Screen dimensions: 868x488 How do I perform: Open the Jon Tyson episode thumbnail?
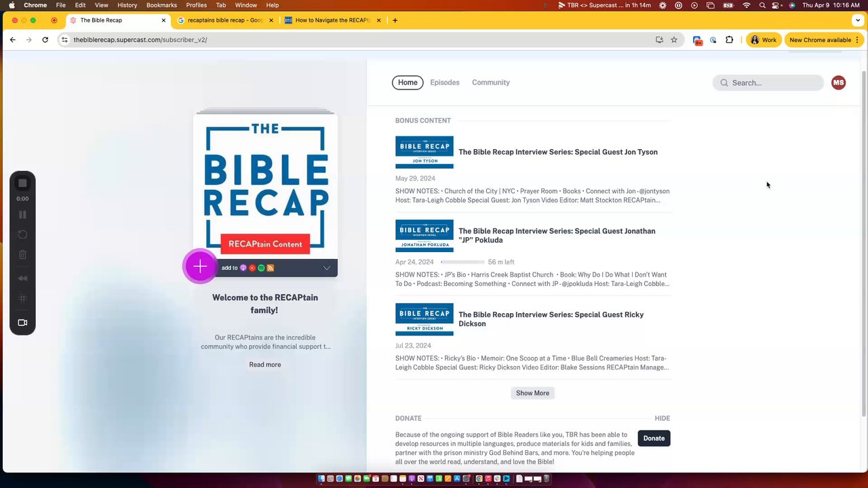click(x=425, y=152)
